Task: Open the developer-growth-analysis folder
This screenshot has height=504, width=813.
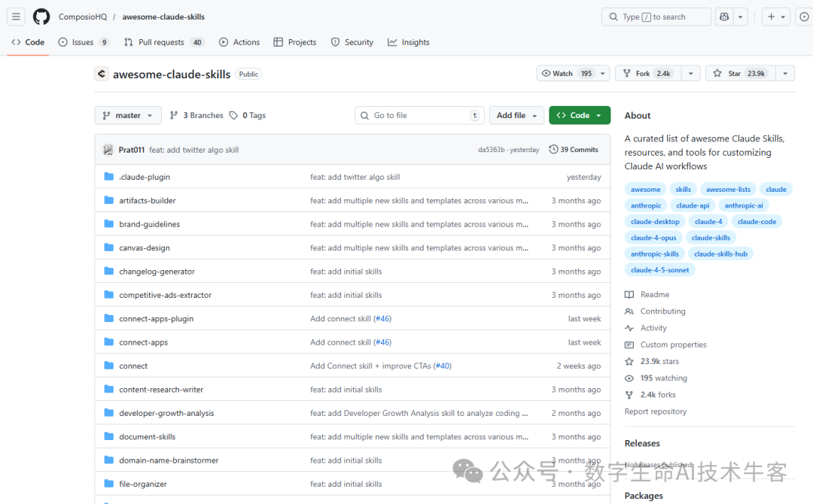Action: coord(166,413)
